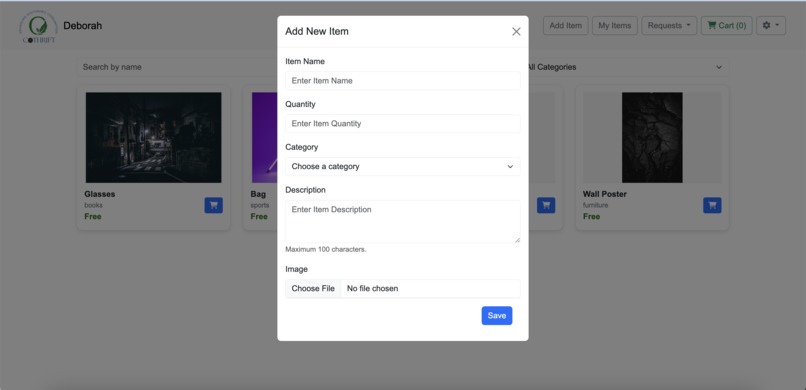Click the furniture category label

tap(595, 205)
